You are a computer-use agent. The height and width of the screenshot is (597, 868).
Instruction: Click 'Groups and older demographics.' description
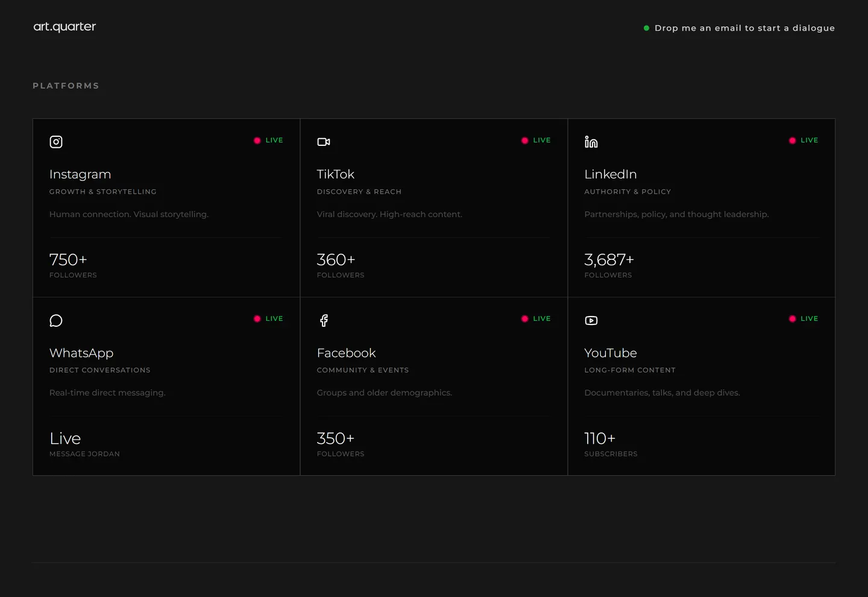[x=385, y=393]
